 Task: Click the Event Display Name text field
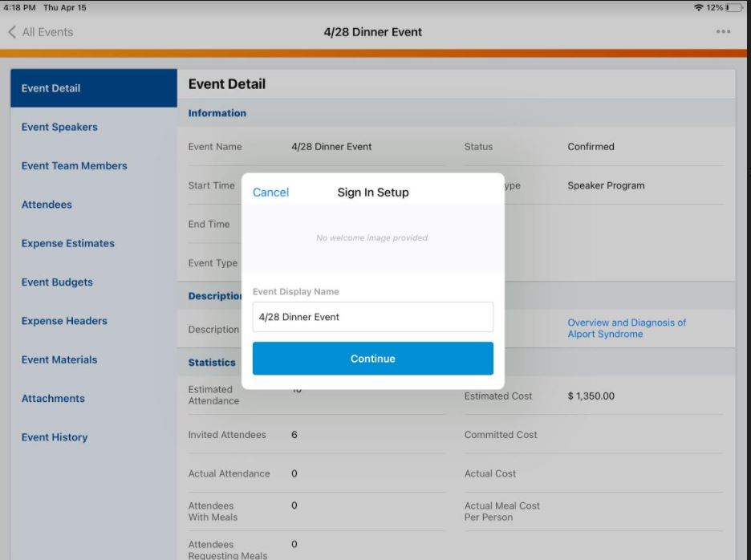(372, 317)
